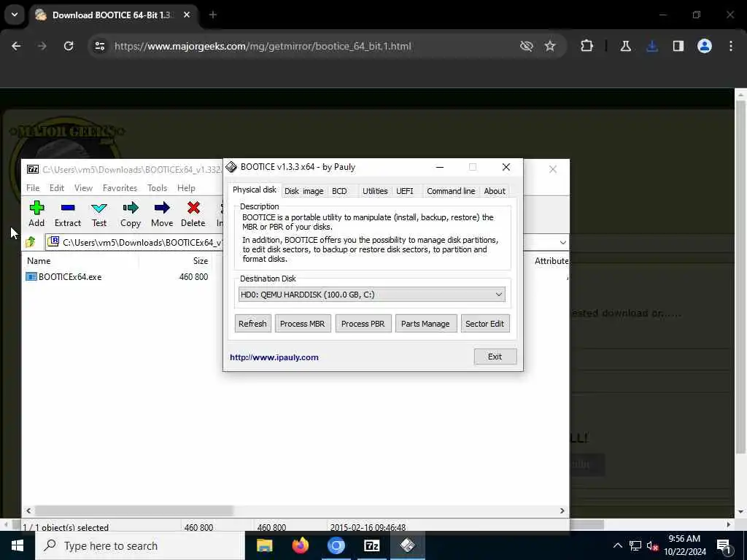Screen dimensions: 747x560
Task: Show browser downloads
Action: pos(652,46)
